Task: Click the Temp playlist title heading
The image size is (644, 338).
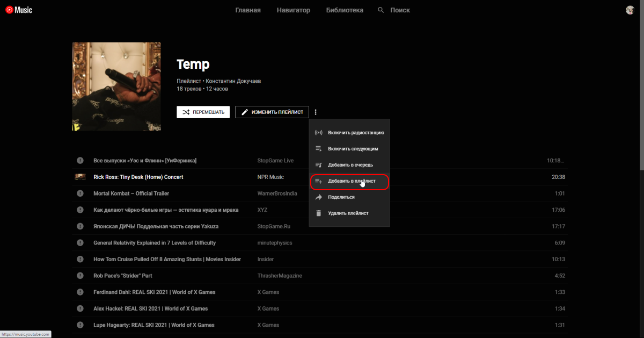Action: (x=193, y=65)
